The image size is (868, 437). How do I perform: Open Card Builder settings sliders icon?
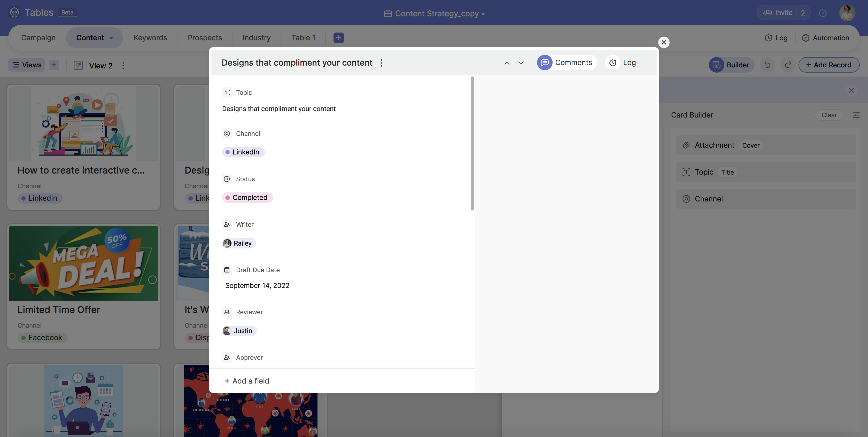(856, 115)
